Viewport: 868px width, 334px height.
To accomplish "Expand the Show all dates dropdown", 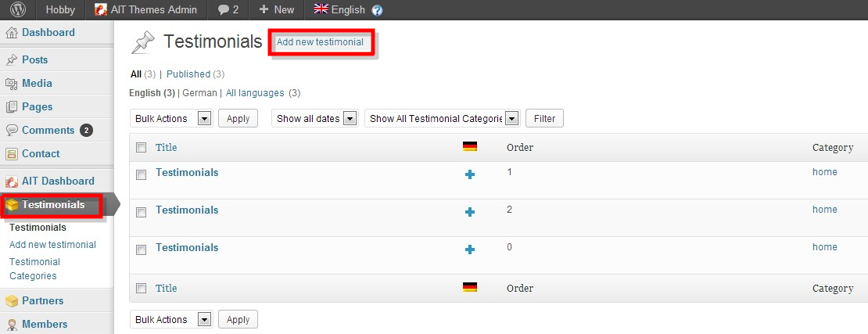I will [314, 119].
